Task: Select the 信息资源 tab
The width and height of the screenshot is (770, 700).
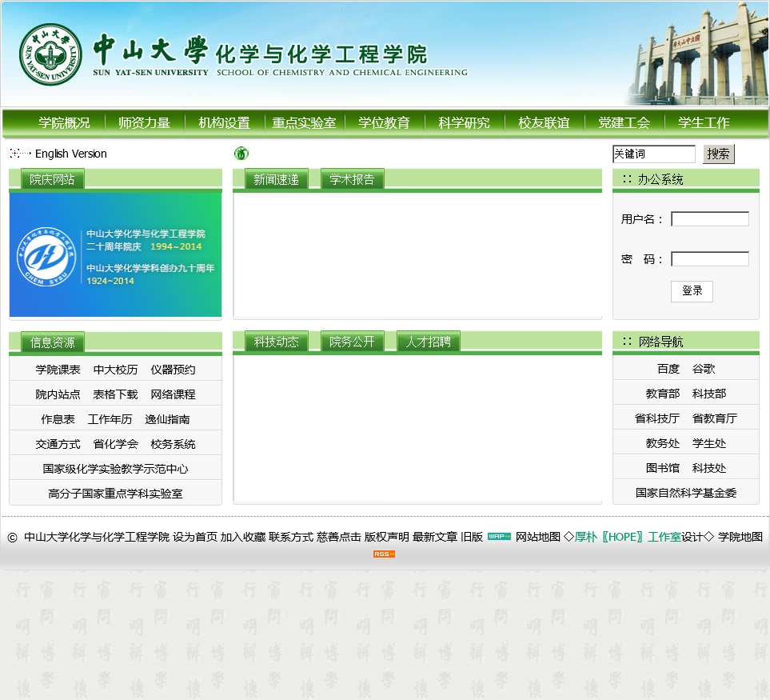Action: pos(52,342)
